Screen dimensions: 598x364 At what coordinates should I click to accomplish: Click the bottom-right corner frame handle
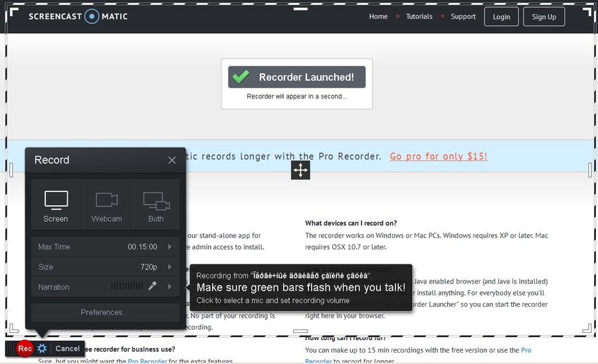pos(587,327)
